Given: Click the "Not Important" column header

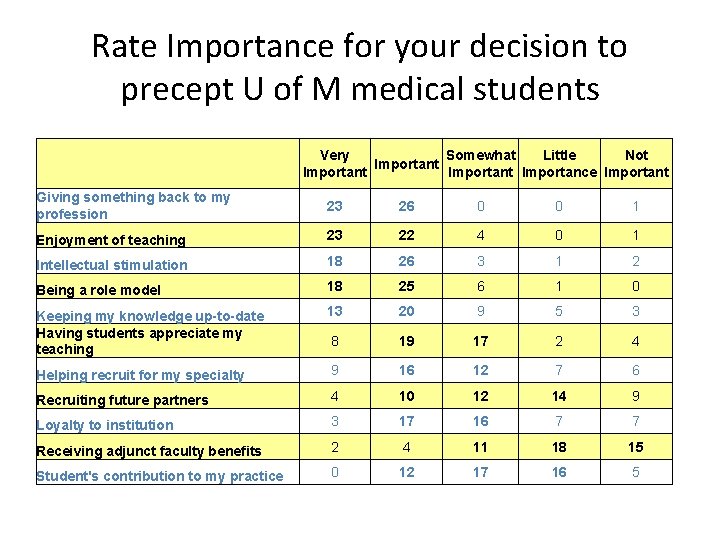Looking at the screenshot, I should [x=636, y=163].
